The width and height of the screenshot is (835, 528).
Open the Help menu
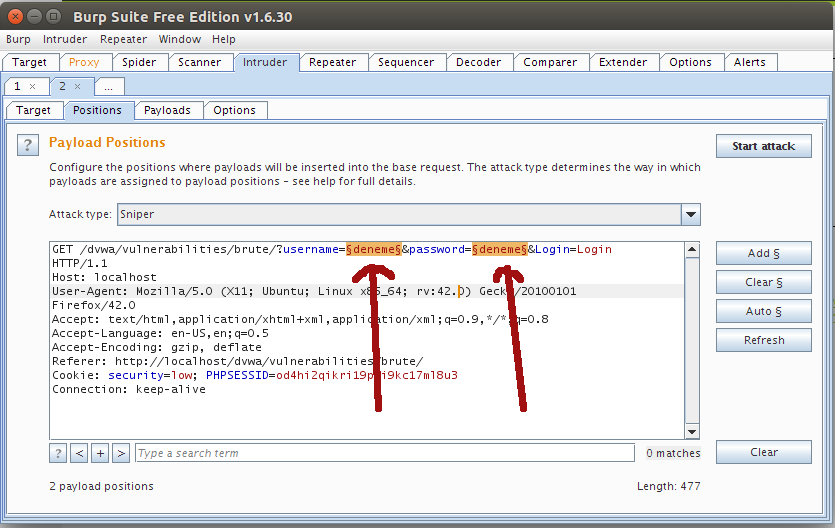coord(224,39)
